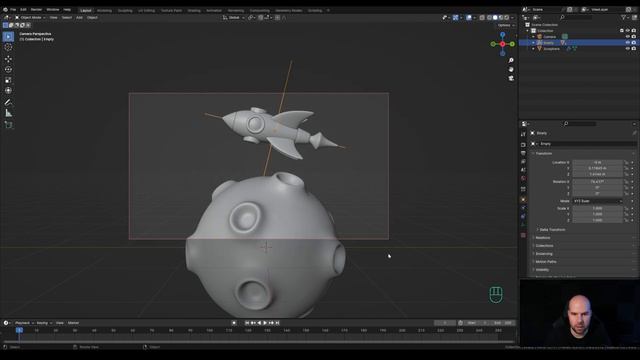Click the green Y axis on navigation gizmo
This screenshot has width=640, height=360.
512,44
